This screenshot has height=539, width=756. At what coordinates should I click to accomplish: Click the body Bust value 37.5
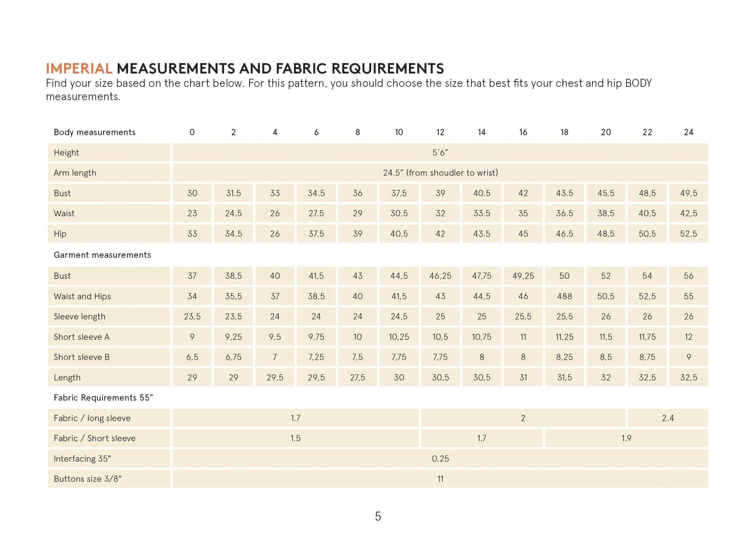pyautogui.click(x=399, y=193)
